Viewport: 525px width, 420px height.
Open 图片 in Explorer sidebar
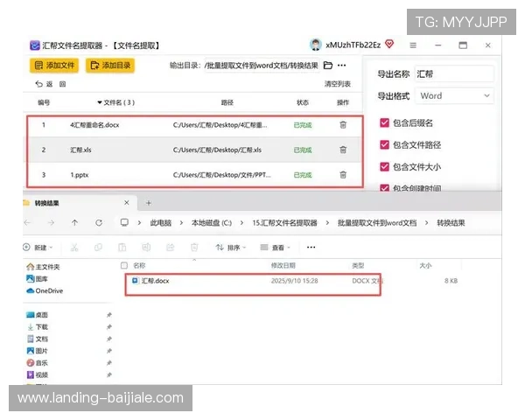[x=37, y=351]
